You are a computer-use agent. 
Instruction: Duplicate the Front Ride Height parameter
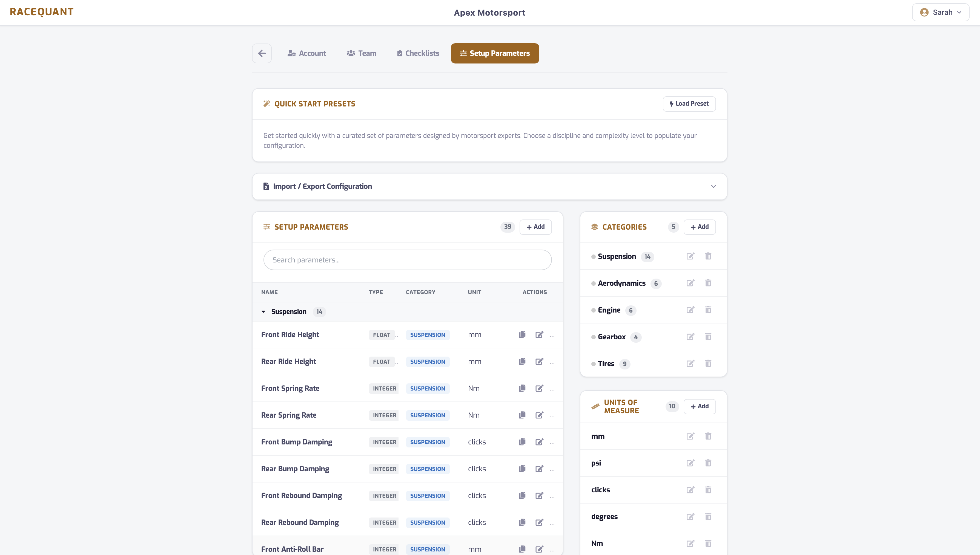click(x=522, y=335)
